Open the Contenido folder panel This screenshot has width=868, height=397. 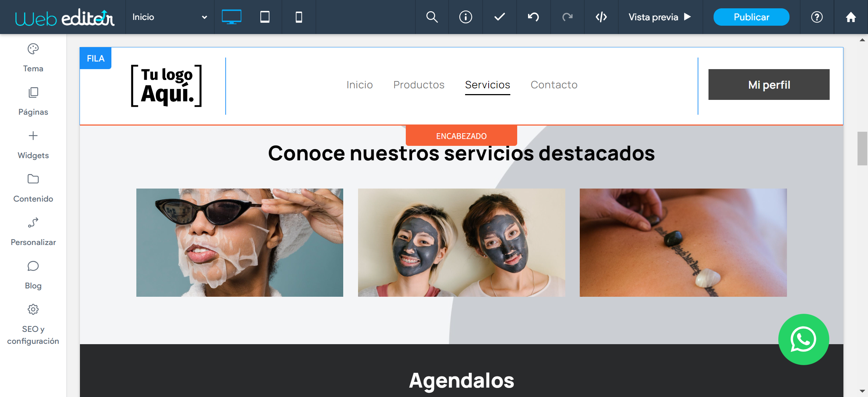click(x=33, y=188)
